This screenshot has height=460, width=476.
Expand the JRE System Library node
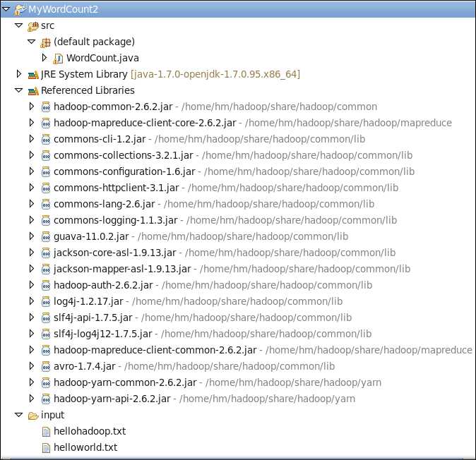19,73
